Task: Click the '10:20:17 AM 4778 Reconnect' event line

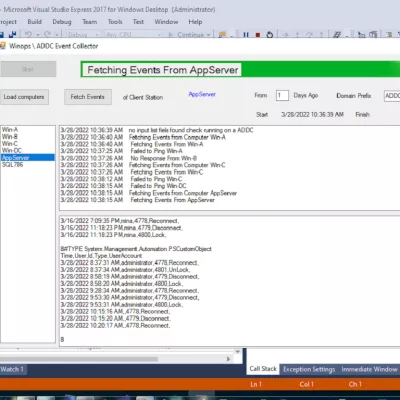Action: click(115, 326)
